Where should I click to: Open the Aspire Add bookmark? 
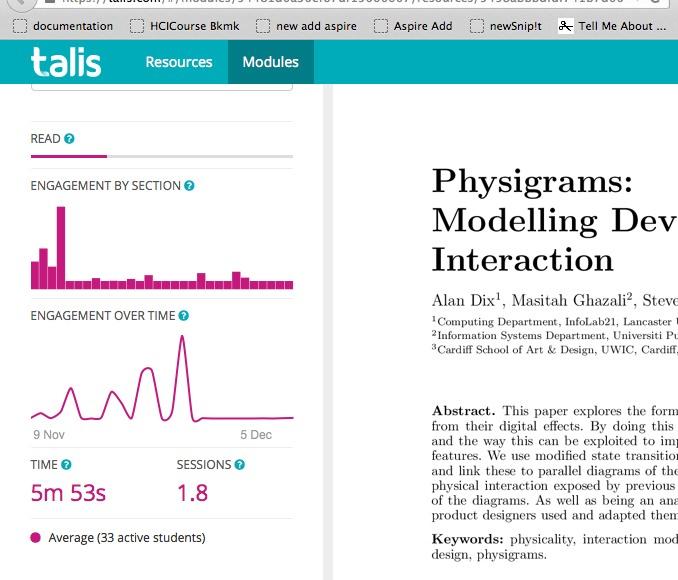[x=413, y=26]
